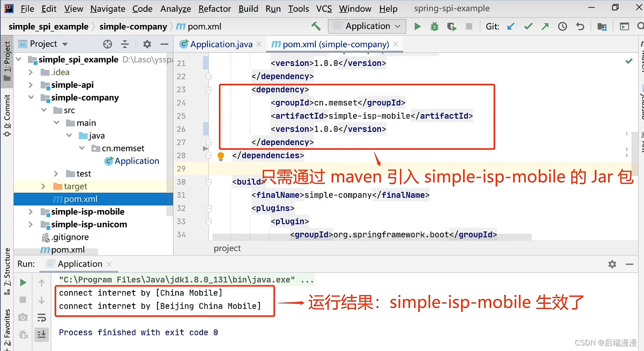
Task: Hide the Run tool window
Action: 629,264
